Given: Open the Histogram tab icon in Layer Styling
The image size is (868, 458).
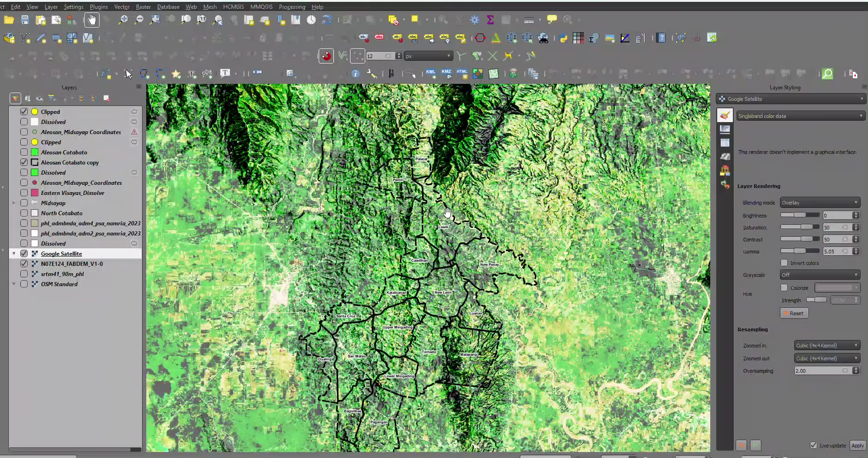Looking at the screenshot, I should (725, 143).
